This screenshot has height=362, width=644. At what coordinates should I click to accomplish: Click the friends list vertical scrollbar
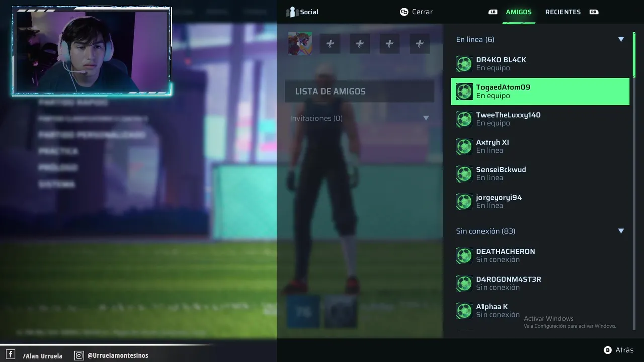(634, 54)
